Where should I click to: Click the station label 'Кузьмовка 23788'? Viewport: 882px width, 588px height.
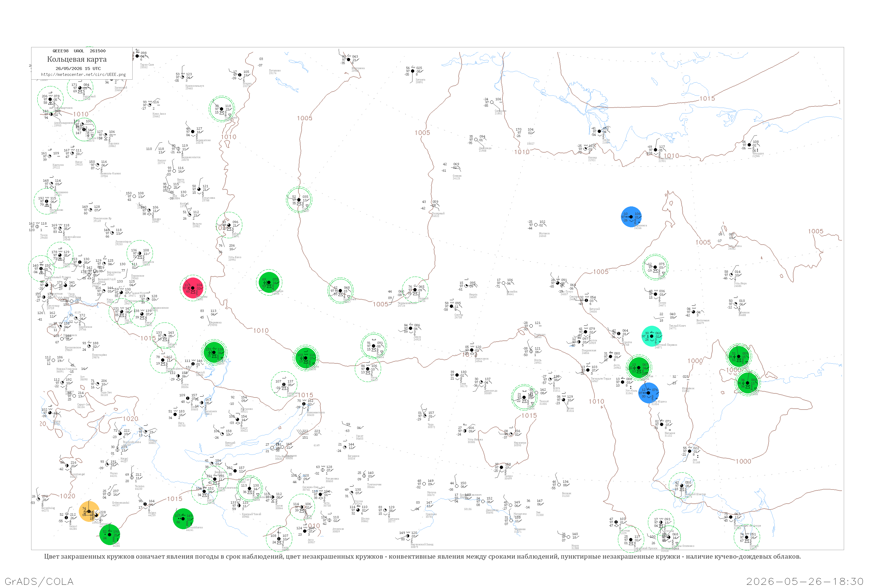coord(208,199)
